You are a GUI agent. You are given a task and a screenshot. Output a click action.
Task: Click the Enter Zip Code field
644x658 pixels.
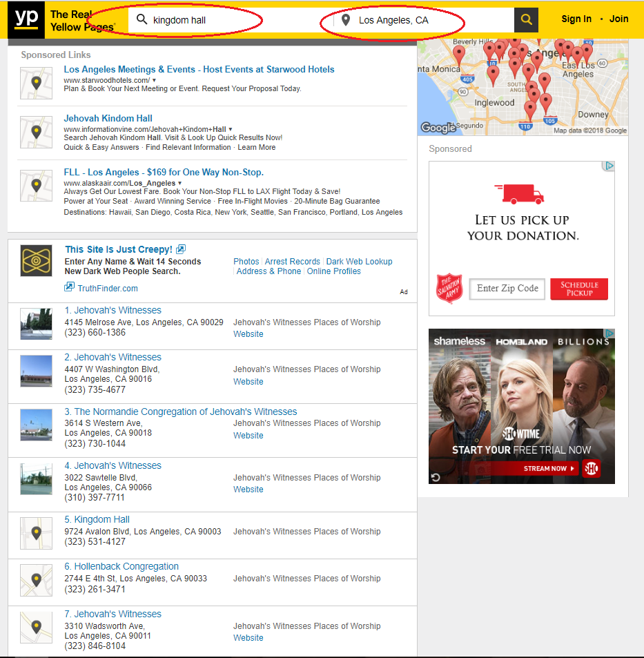point(507,289)
